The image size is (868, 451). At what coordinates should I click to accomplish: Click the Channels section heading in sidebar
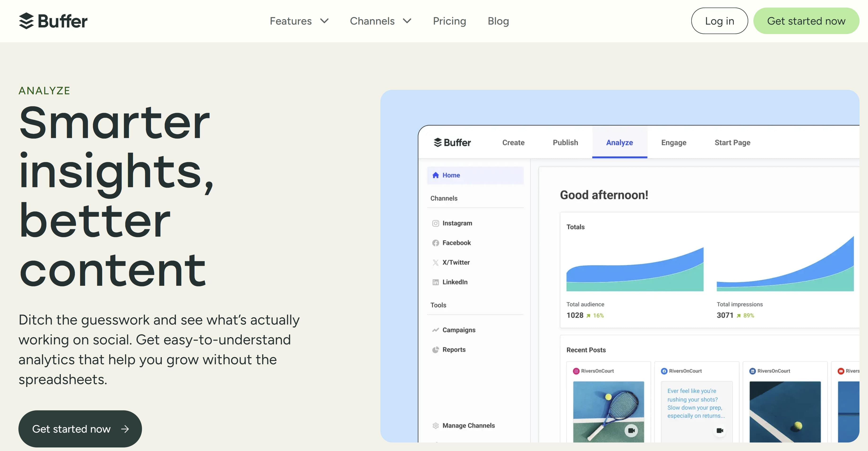444,198
